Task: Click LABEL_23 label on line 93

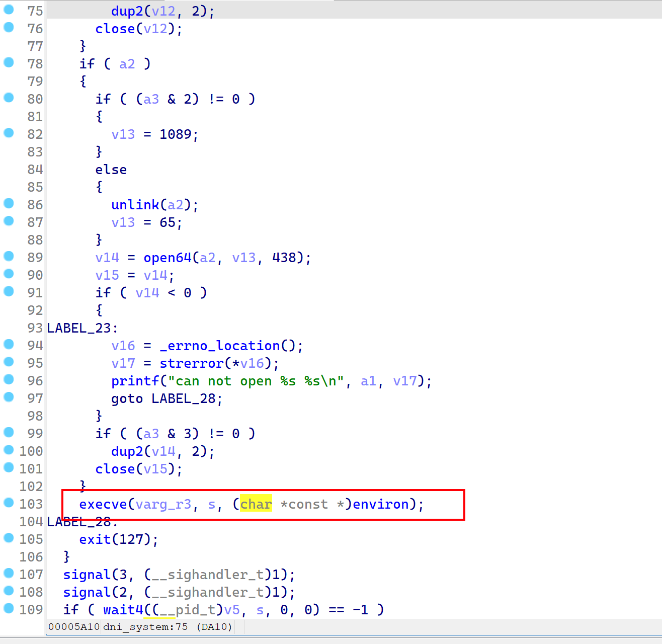Action: (x=79, y=328)
